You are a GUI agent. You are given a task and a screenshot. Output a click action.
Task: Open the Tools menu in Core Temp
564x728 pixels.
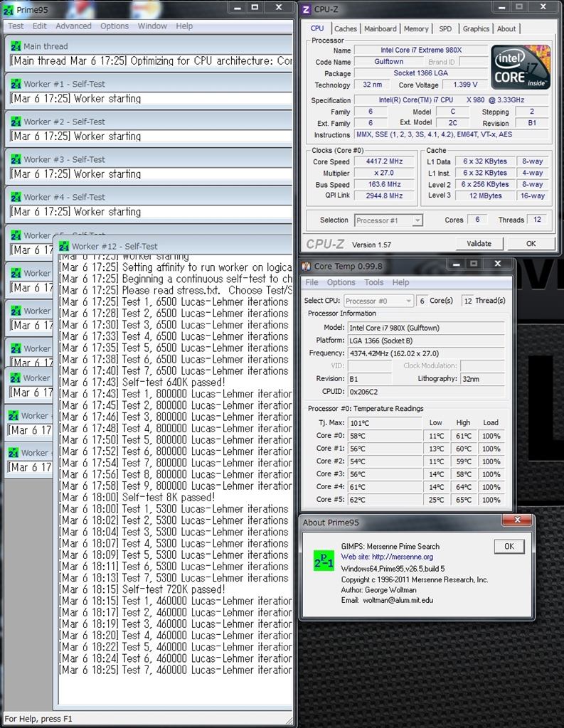pyautogui.click(x=373, y=282)
